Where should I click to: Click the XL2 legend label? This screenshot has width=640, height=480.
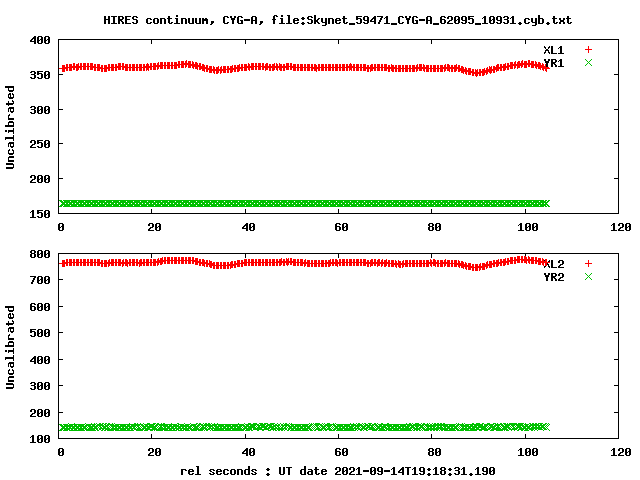coord(553,264)
